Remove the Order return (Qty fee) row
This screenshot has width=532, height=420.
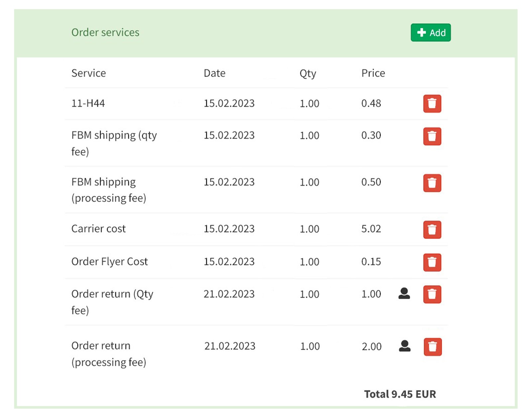[x=432, y=294]
